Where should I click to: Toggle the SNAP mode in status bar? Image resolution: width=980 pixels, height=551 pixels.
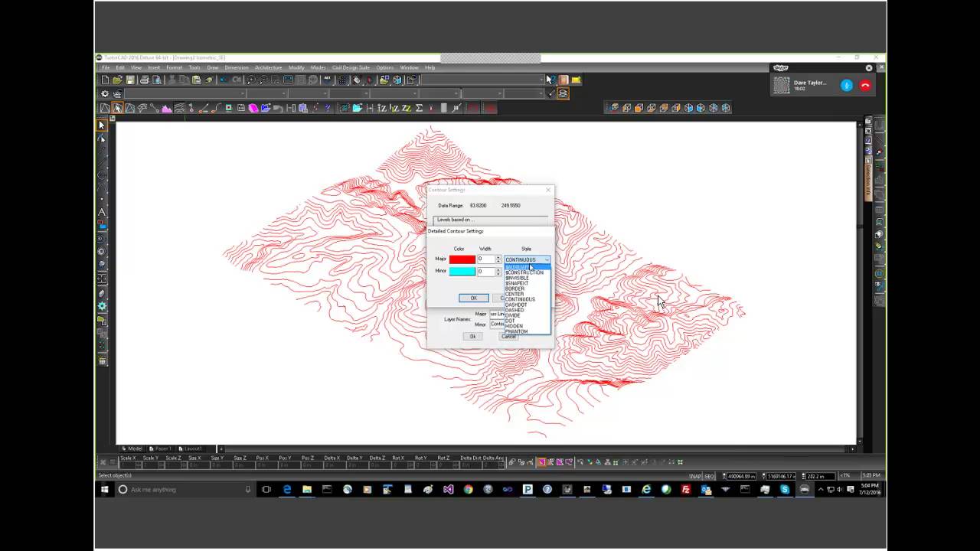coord(694,476)
